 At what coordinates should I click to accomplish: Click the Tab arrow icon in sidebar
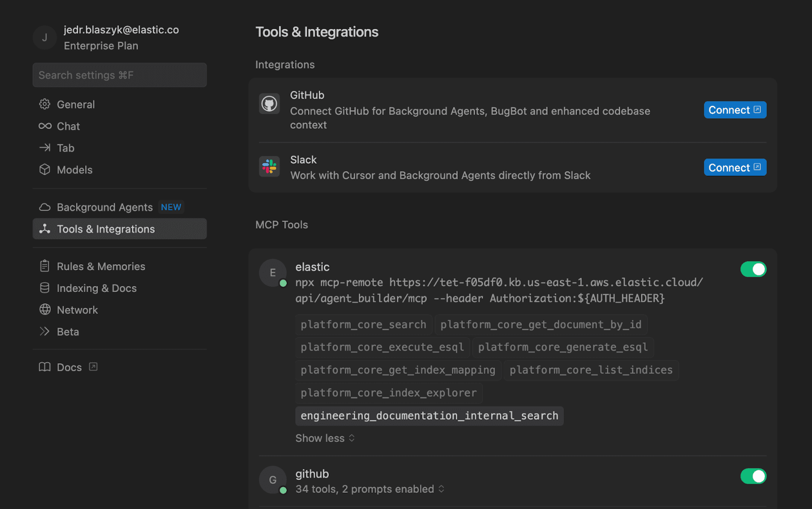45,148
